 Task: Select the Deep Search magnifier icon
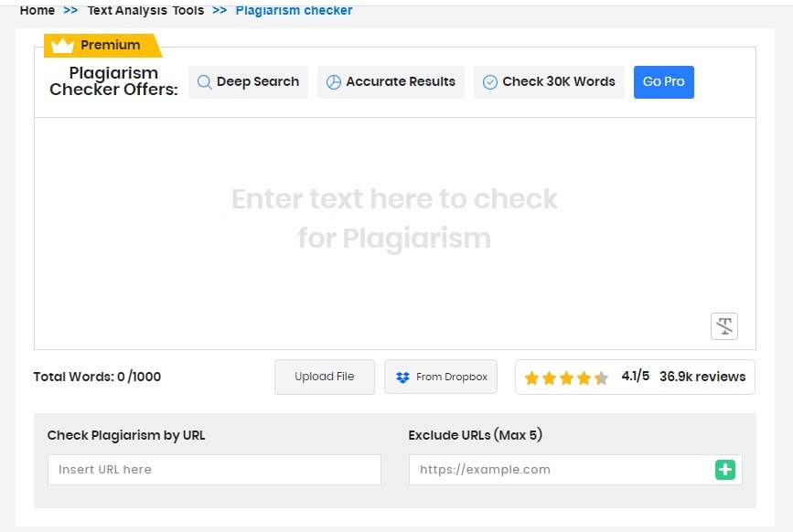coord(205,82)
